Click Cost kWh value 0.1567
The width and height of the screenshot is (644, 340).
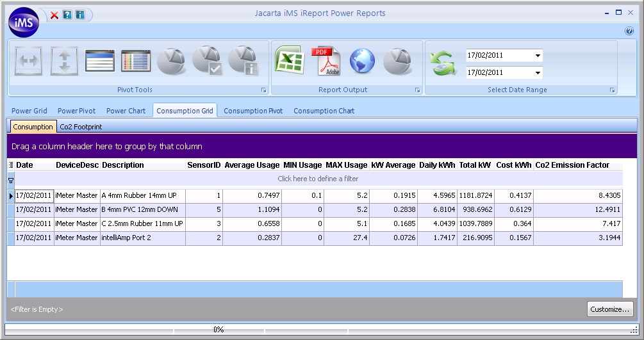[x=514, y=238]
